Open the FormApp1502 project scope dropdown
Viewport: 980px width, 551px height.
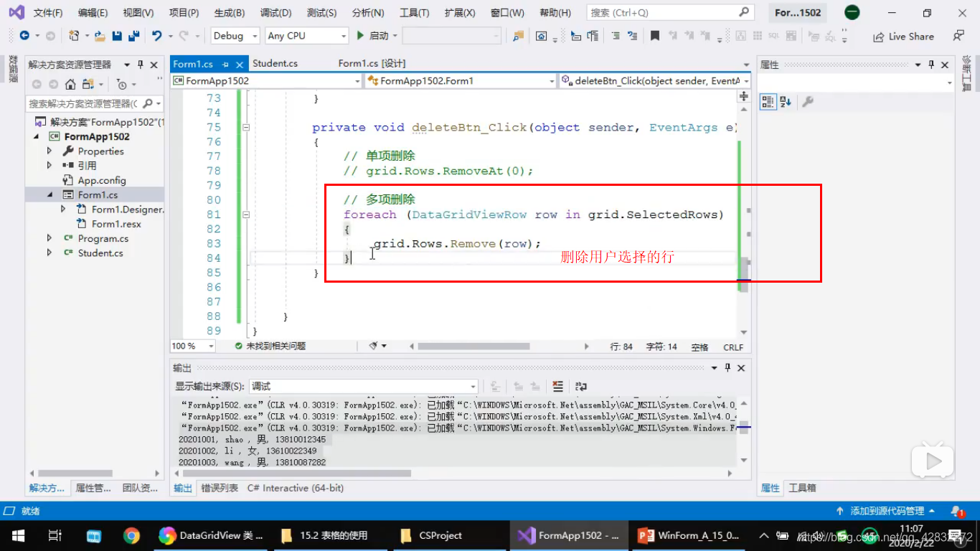[266, 81]
